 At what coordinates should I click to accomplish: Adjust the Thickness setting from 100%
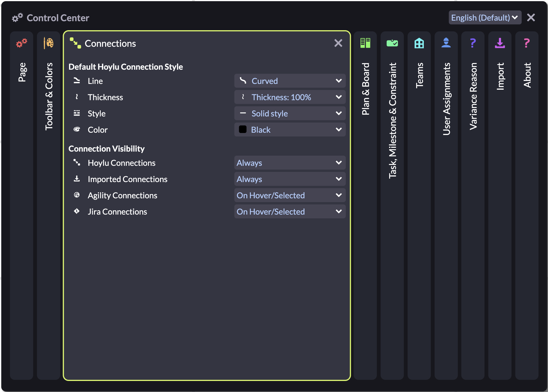[289, 97]
